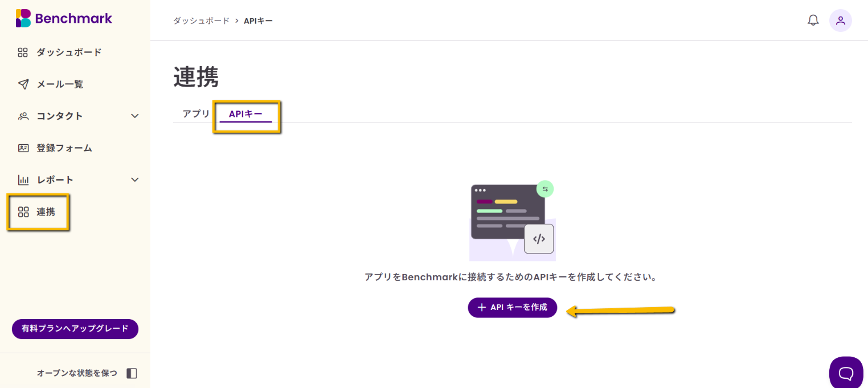This screenshot has height=388, width=868.
Task: Expand the コンタクト chevron
Action: click(135, 116)
